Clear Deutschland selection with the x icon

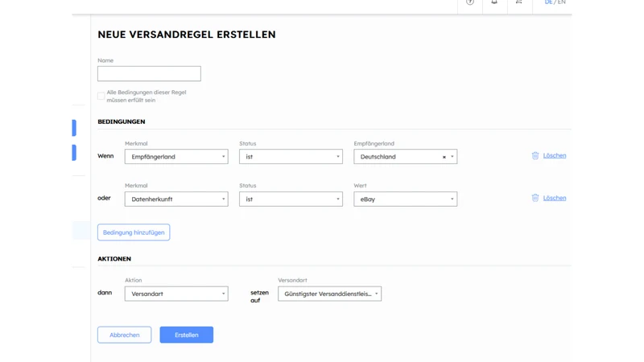pyautogui.click(x=444, y=157)
